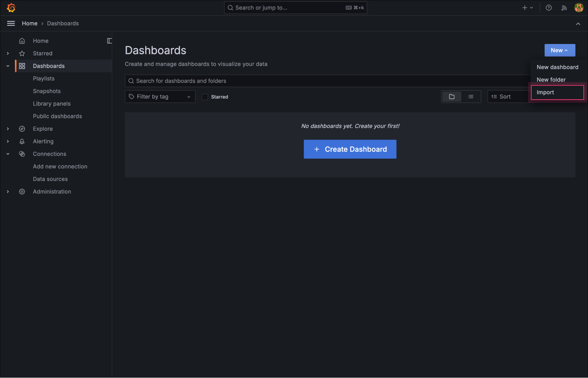This screenshot has width=588, height=378.
Task: Open the user profile avatar
Action: click(579, 7)
